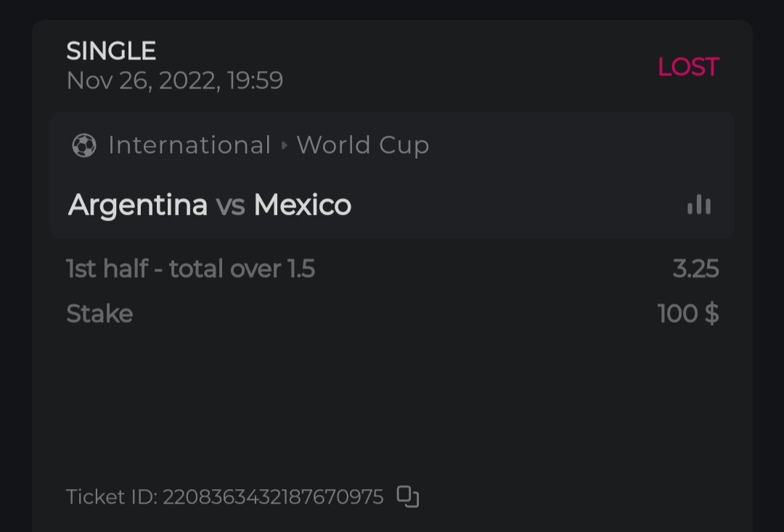Click the 'Ticket ID:' label text

112,497
